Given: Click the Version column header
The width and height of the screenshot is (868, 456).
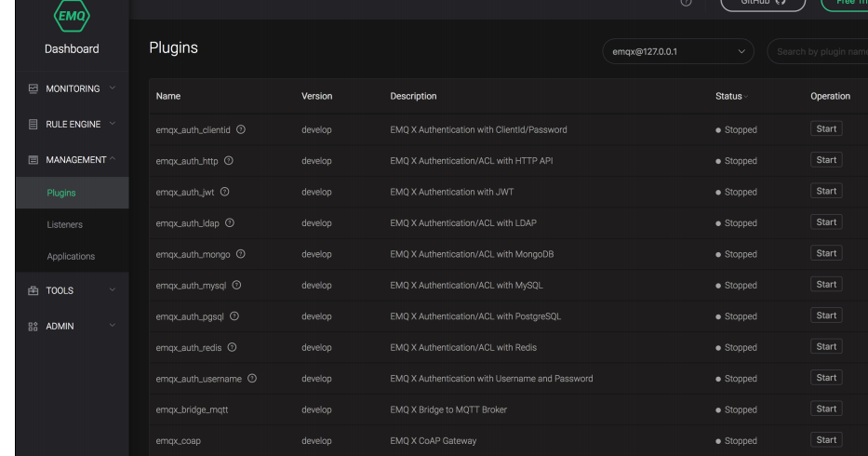Looking at the screenshot, I should click(316, 96).
